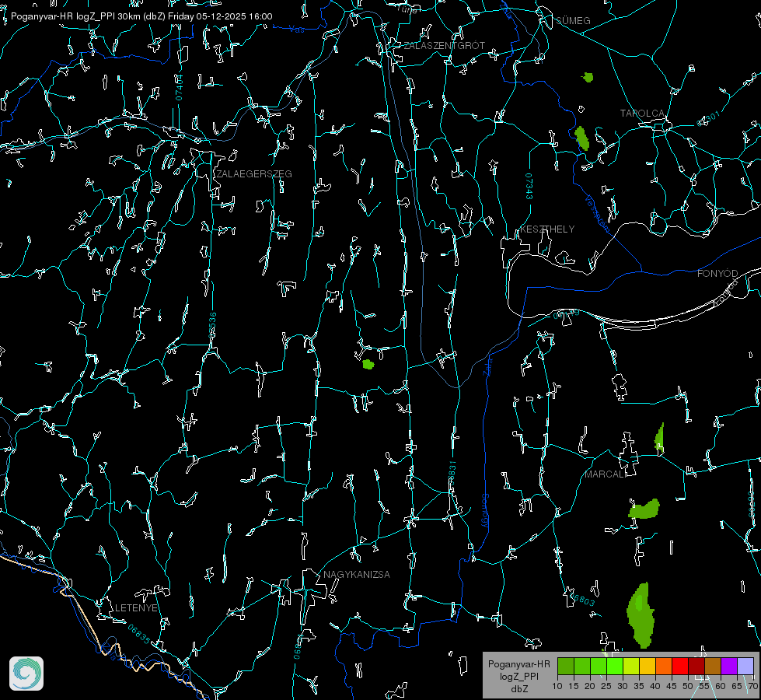Click the large green radar echo south of Marcali
Viewport: 761px width, 700px height.
tap(641, 616)
